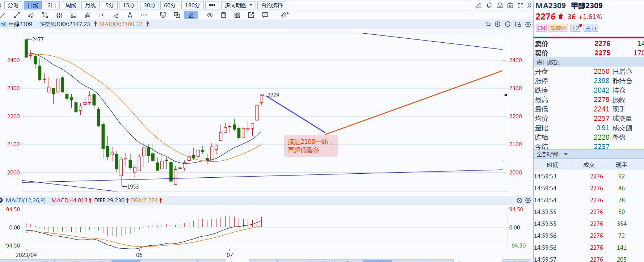
Task: Switch to the 60分 period tab
Action: click(170, 5)
